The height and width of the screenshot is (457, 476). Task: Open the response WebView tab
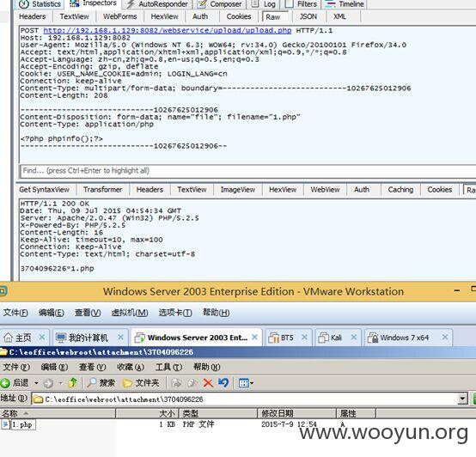(x=325, y=190)
